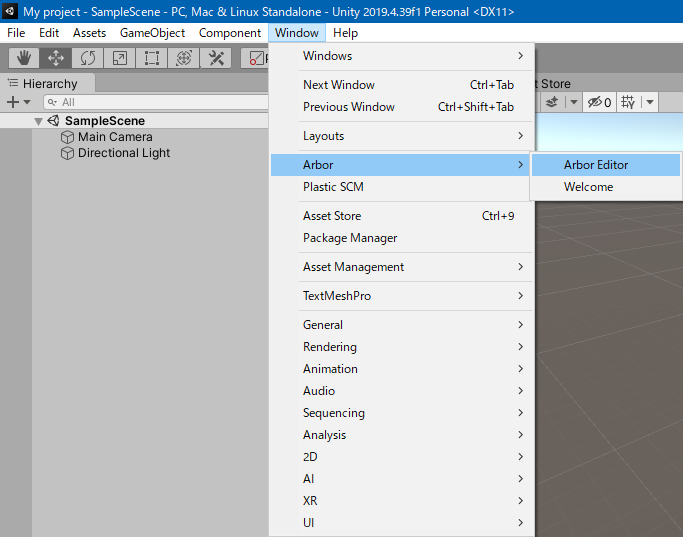Open Package Manager from Window menu
683x537 pixels.
[350, 238]
